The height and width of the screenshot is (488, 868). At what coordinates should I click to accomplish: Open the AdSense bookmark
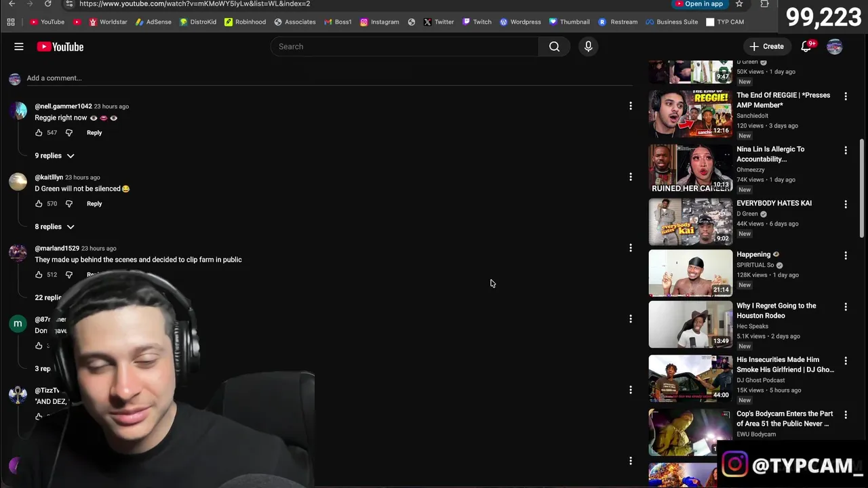153,22
